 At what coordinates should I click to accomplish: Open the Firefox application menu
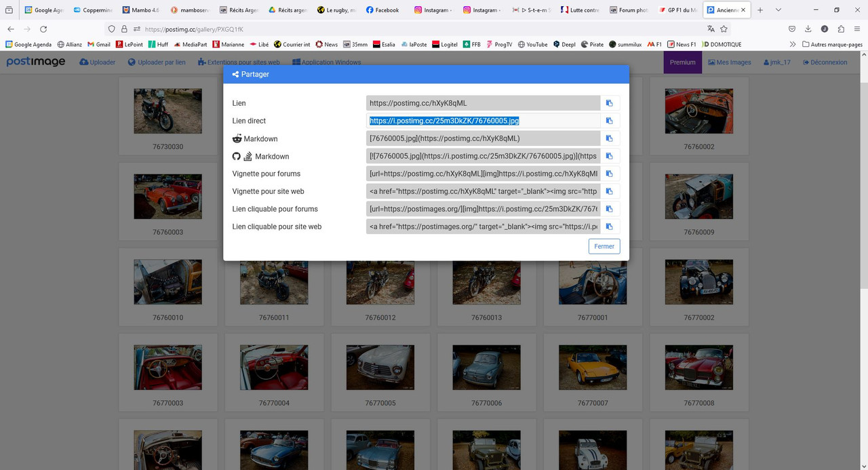pyautogui.click(x=858, y=29)
